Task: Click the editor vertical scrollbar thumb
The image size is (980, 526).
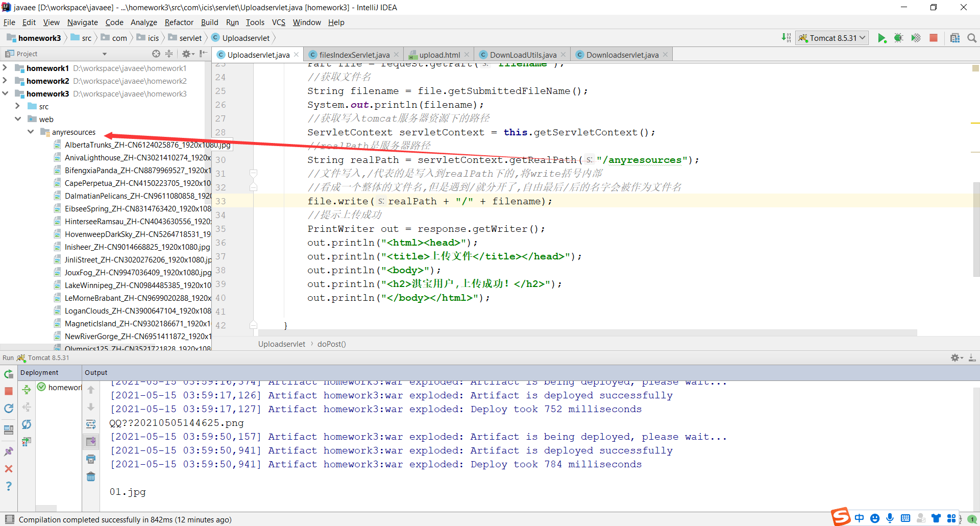Action: click(976, 229)
